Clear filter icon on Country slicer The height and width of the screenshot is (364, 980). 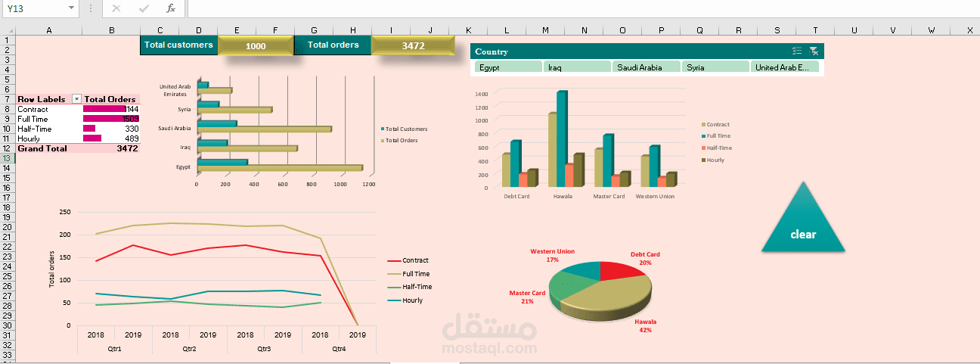click(x=814, y=51)
